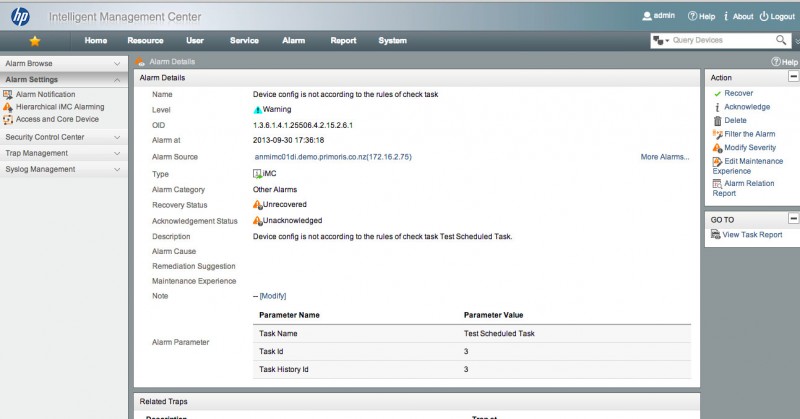Click the Modify Severity icon
This screenshot has width=800, height=419.
coord(717,148)
